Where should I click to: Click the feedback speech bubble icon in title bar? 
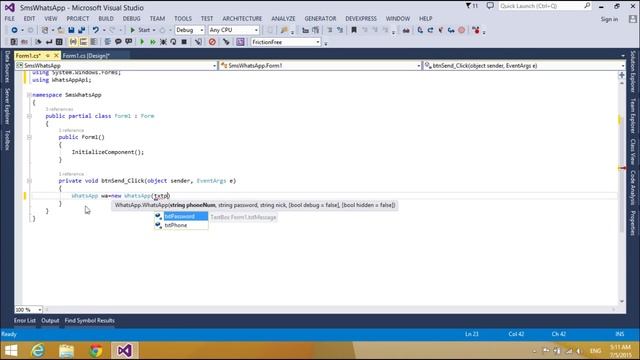pos(490,6)
